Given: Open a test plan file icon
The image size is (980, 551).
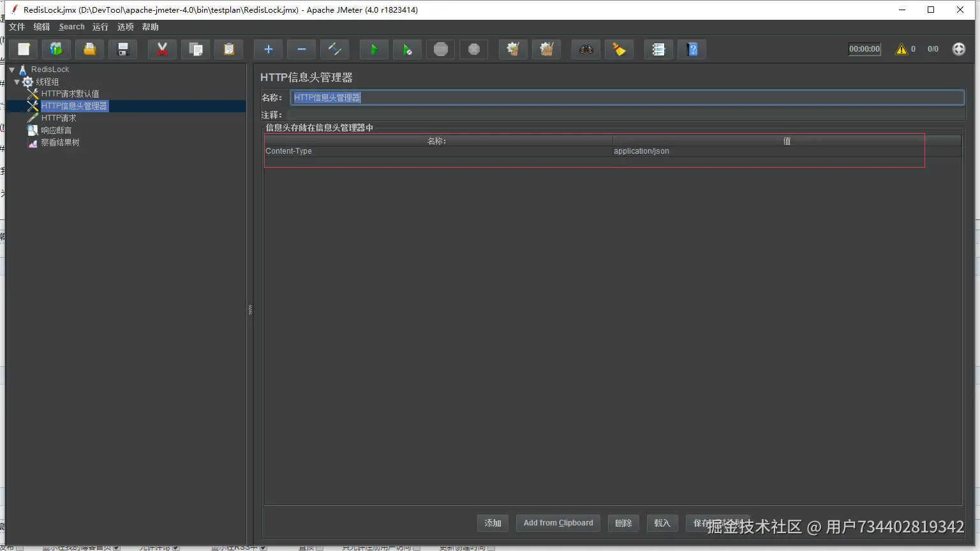Looking at the screenshot, I should click(90, 49).
